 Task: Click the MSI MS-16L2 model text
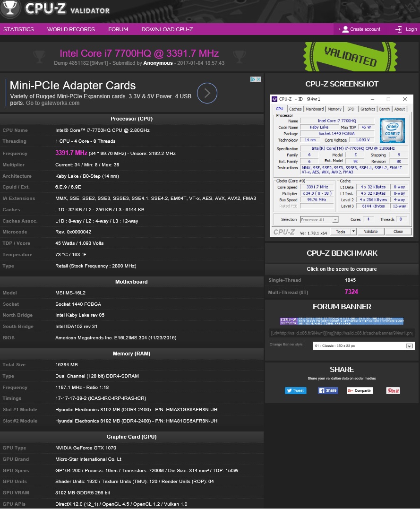70,293
